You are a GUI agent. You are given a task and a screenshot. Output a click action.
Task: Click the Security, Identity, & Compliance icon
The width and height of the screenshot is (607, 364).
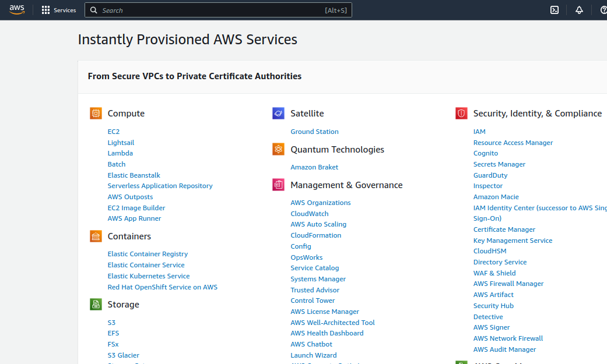[x=461, y=114]
